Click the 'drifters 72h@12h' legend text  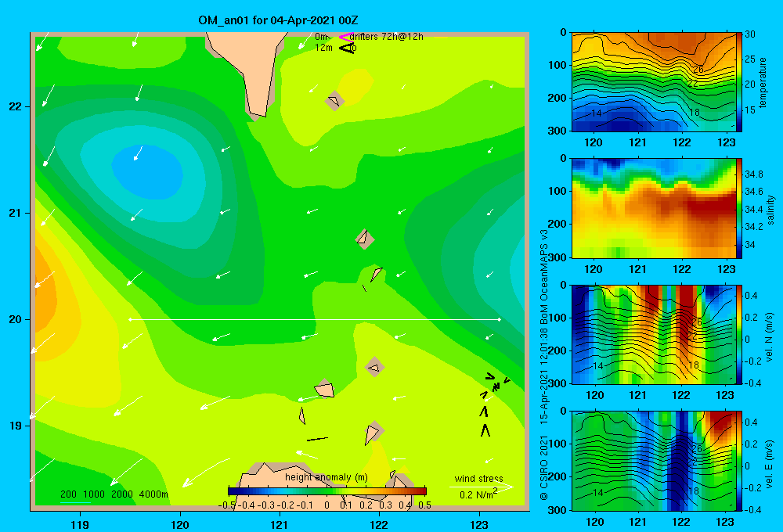pos(387,37)
